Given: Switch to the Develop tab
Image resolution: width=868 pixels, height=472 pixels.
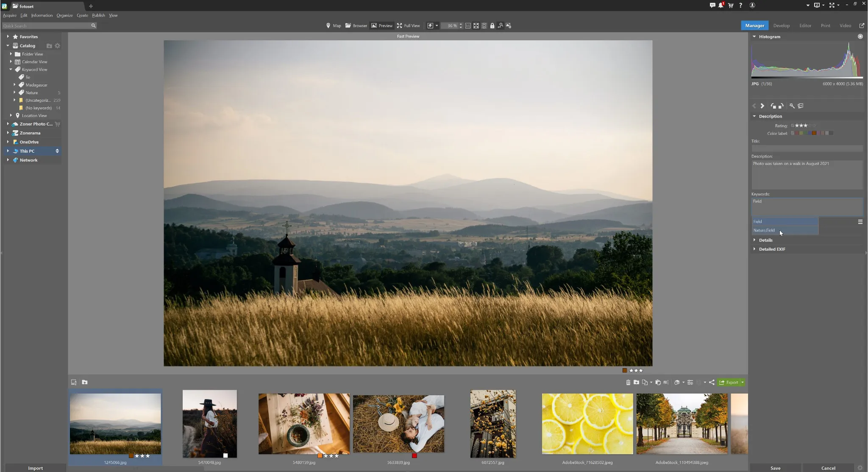Looking at the screenshot, I should point(781,25).
